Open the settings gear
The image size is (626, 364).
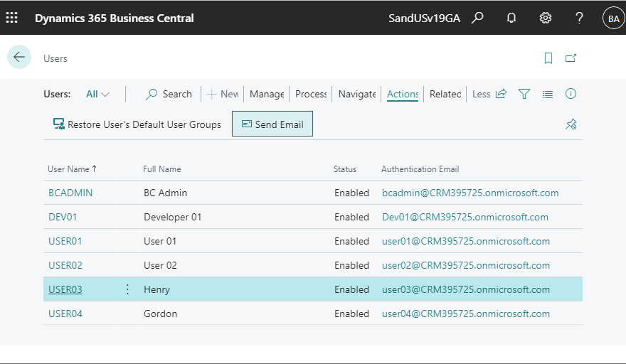pyautogui.click(x=546, y=18)
